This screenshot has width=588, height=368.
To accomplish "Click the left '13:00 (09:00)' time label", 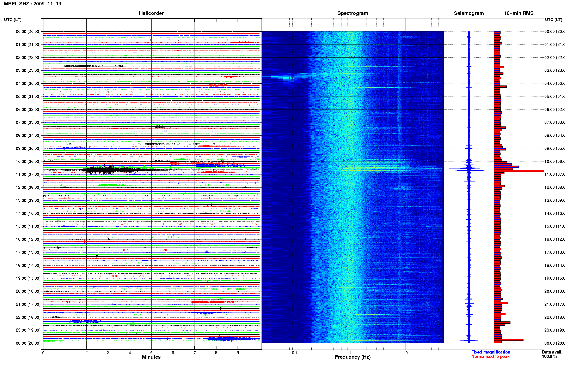I will tap(28, 200).
